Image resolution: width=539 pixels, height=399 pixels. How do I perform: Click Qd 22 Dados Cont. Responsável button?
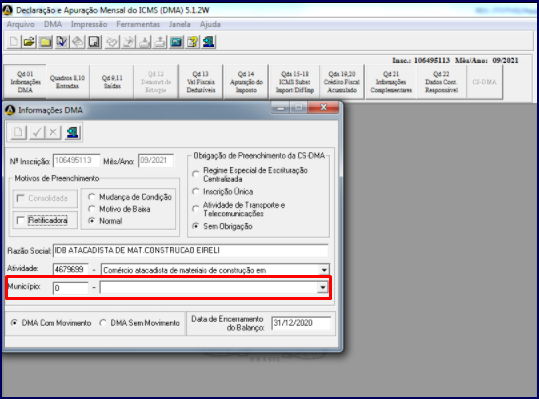point(441,82)
